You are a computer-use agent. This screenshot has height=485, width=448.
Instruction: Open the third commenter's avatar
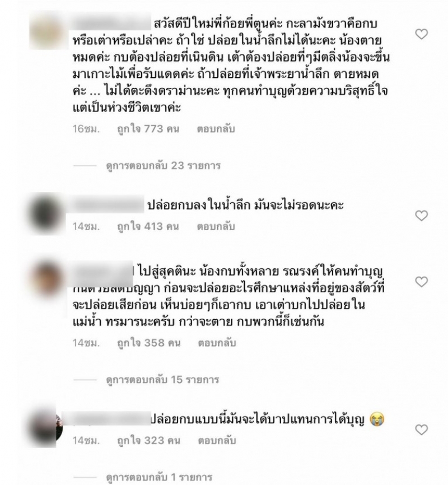pyautogui.click(x=47, y=279)
